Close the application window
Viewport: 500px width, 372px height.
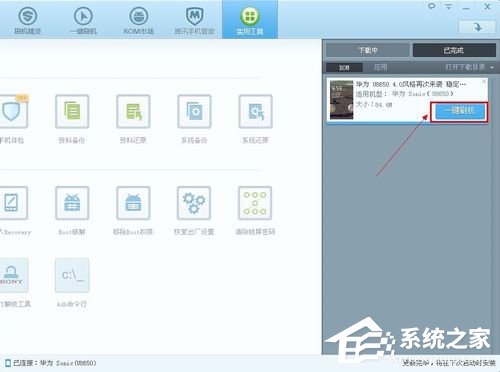487,7
